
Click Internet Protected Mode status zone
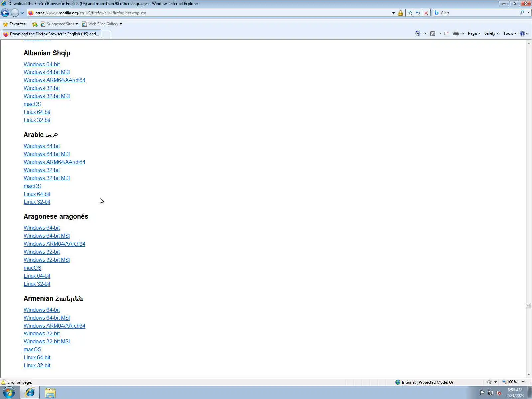(x=425, y=382)
